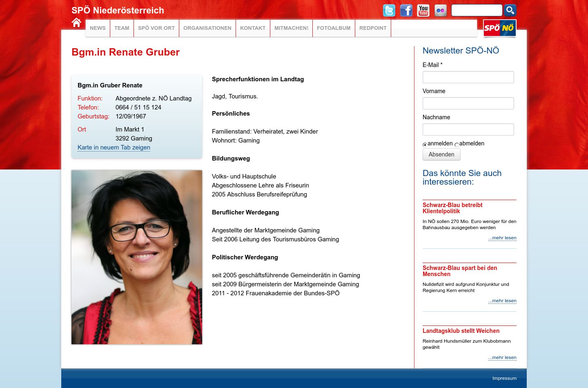
Task: Click the text Jagd, Tourismus.
Action: click(x=235, y=96)
